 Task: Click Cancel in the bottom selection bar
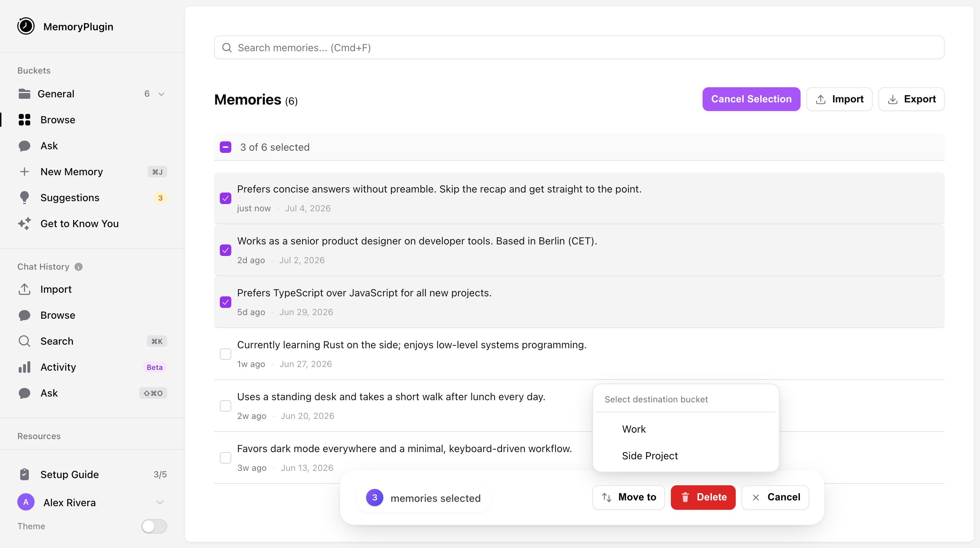coord(775,498)
